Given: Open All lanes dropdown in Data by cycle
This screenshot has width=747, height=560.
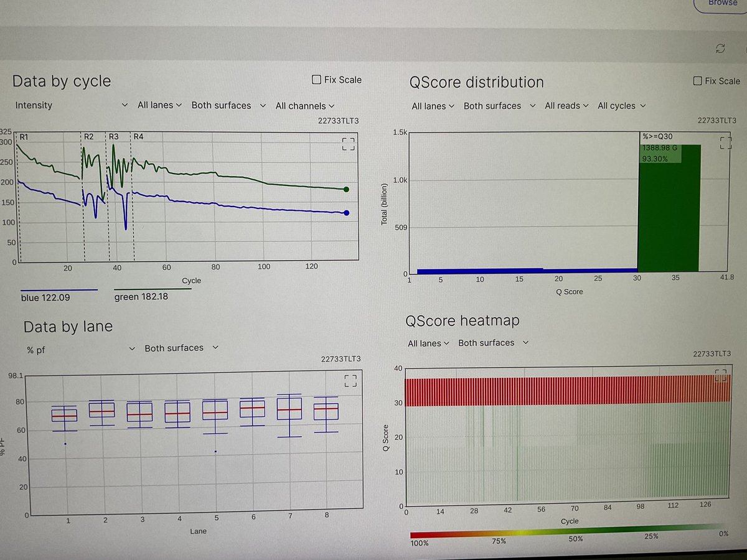Looking at the screenshot, I should (159, 105).
